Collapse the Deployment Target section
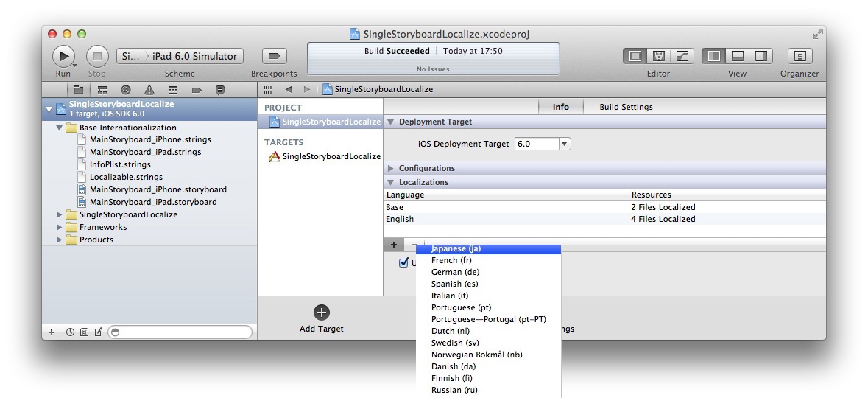The height and width of the screenshot is (398, 868). [x=389, y=122]
